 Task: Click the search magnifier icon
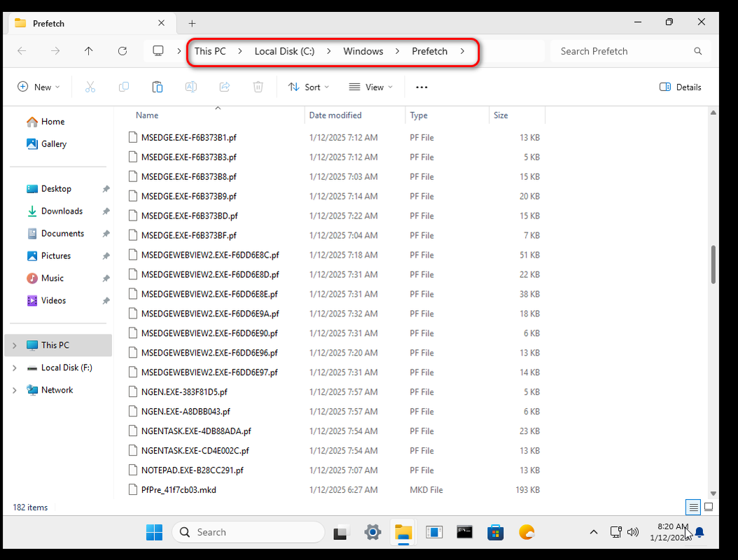(697, 51)
